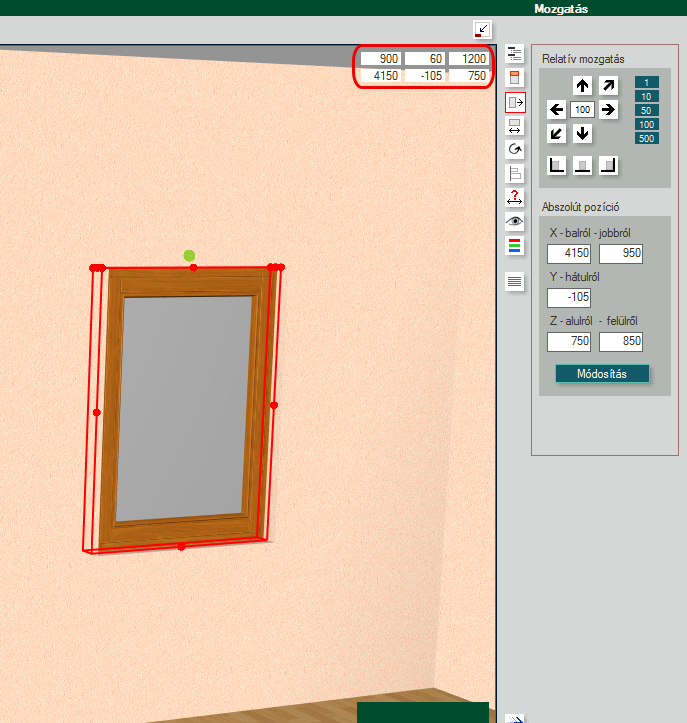Open the horizontal lines menu icon
The height and width of the screenshot is (723, 687).
pos(515,282)
